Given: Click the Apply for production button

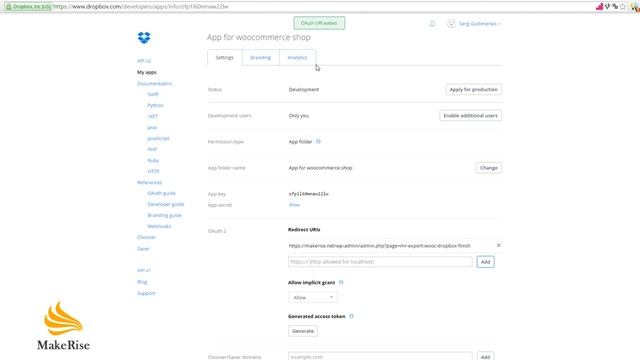Looking at the screenshot, I should pyautogui.click(x=473, y=89).
